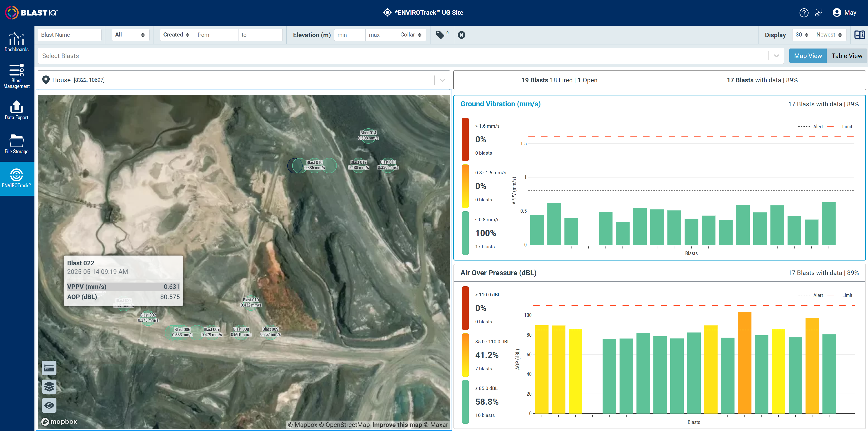Click the red > 1.6 mm/s color bar

pyautogui.click(x=465, y=139)
